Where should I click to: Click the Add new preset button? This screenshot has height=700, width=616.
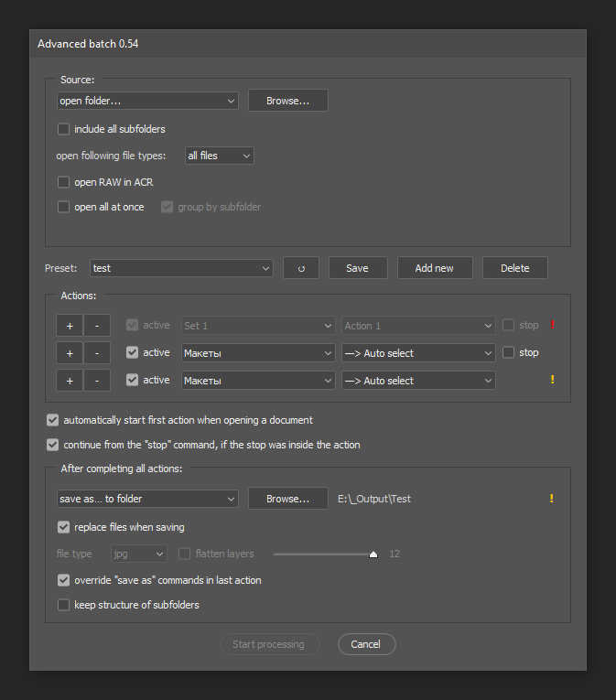click(x=435, y=268)
